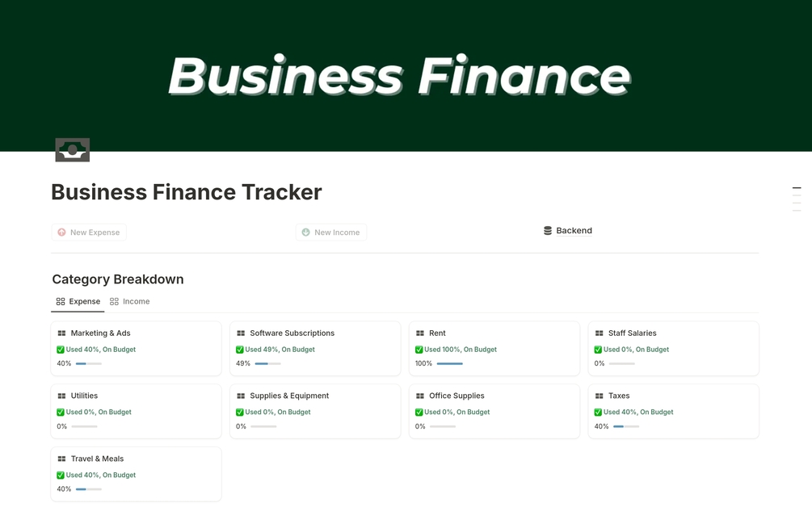Screen dimensions: 812x507
Task: Switch to the Expense tab
Action: 78,302
